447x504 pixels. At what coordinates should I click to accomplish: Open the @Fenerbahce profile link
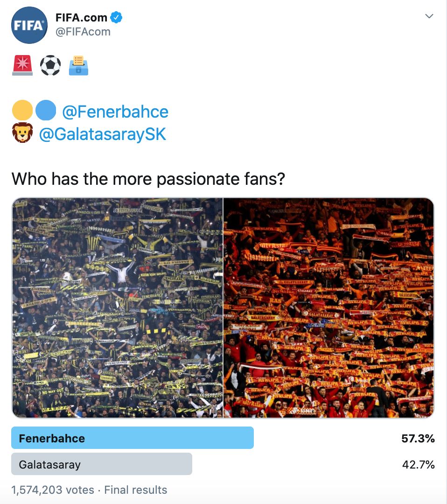[115, 112]
